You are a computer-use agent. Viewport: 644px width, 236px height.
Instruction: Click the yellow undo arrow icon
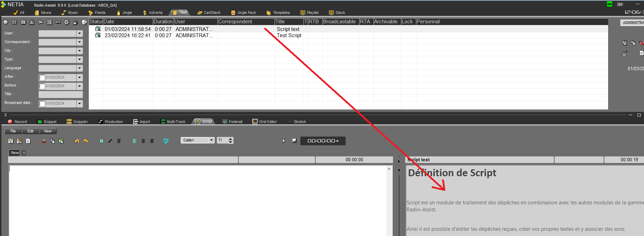click(x=77, y=141)
